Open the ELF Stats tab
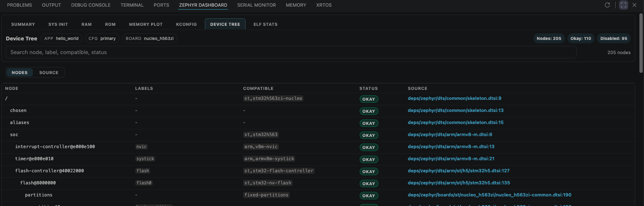 pyautogui.click(x=266, y=24)
